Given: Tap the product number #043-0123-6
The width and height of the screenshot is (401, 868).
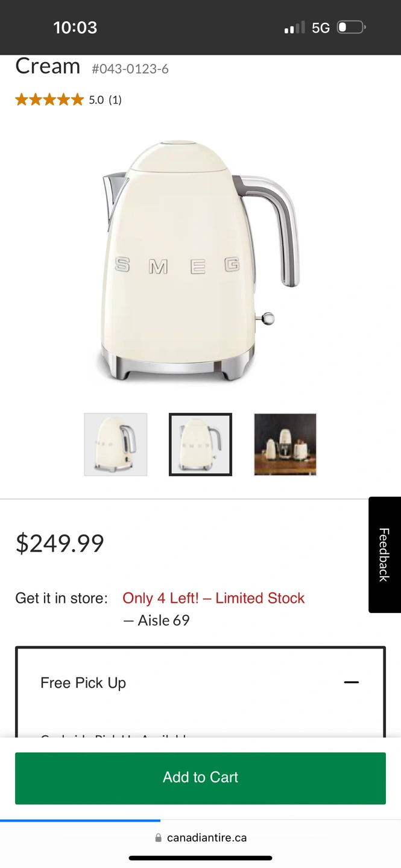Looking at the screenshot, I should click(x=130, y=69).
